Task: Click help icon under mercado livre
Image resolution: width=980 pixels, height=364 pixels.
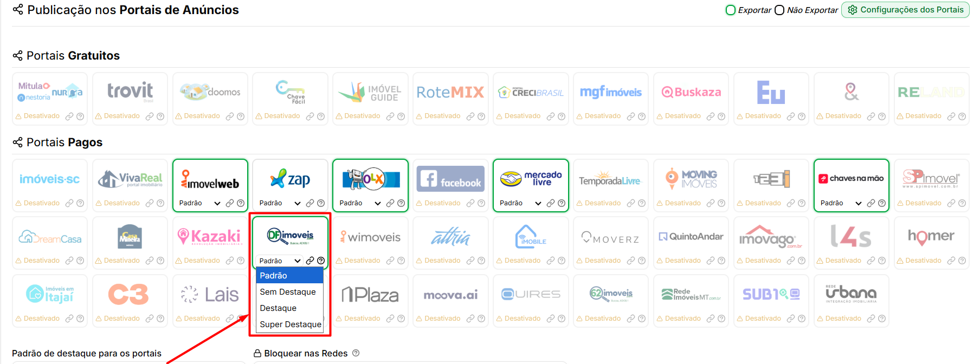Action: 562,203
